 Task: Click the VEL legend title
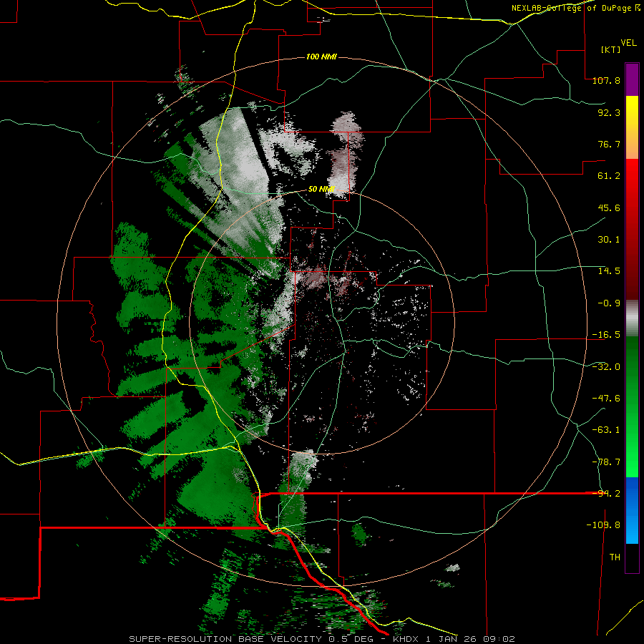click(x=628, y=43)
